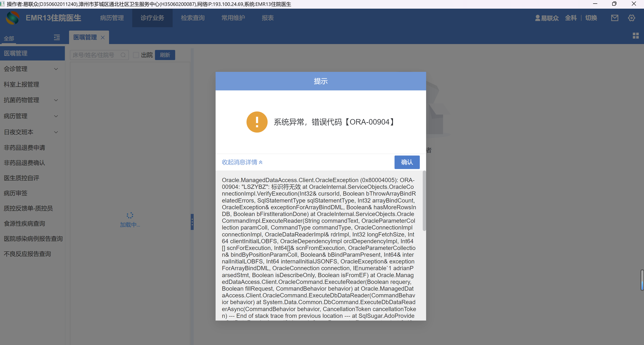
Task: Click the 床号/姓名/住院号 search field
Action: click(x=95, y=55)
